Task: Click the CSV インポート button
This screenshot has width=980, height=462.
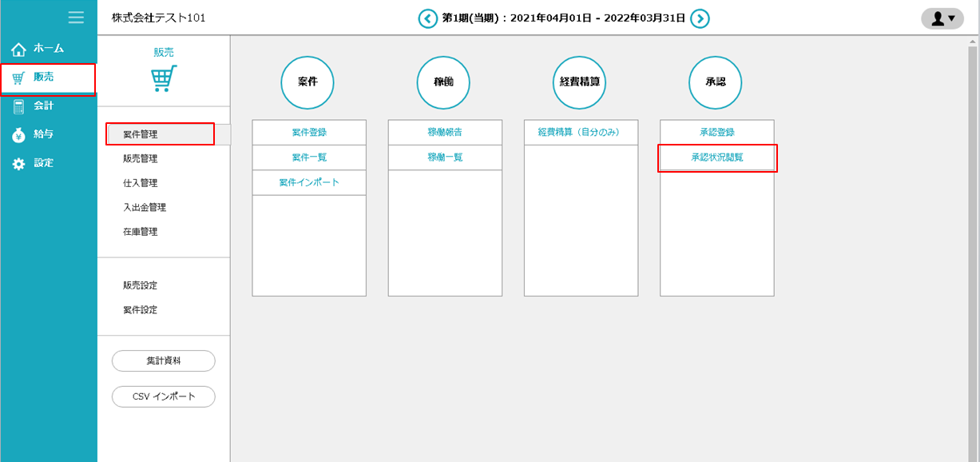Action: pyautogui.click(x=164, y=396)
